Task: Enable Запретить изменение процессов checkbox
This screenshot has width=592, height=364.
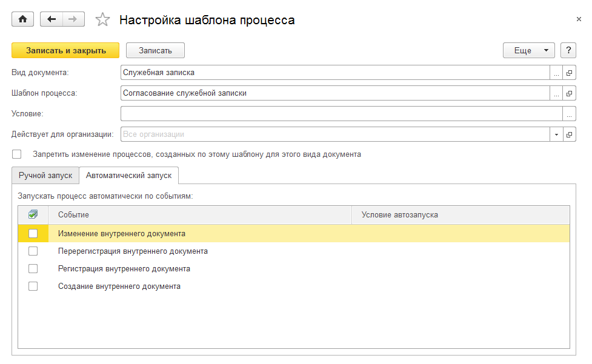Action: [x=16, y=154]
